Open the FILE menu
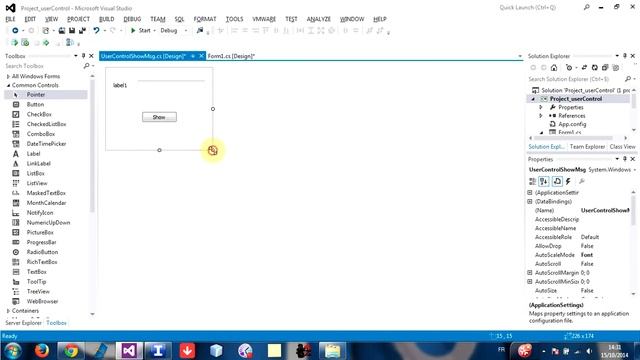This screenshot has width=640, height=360. 10,19
